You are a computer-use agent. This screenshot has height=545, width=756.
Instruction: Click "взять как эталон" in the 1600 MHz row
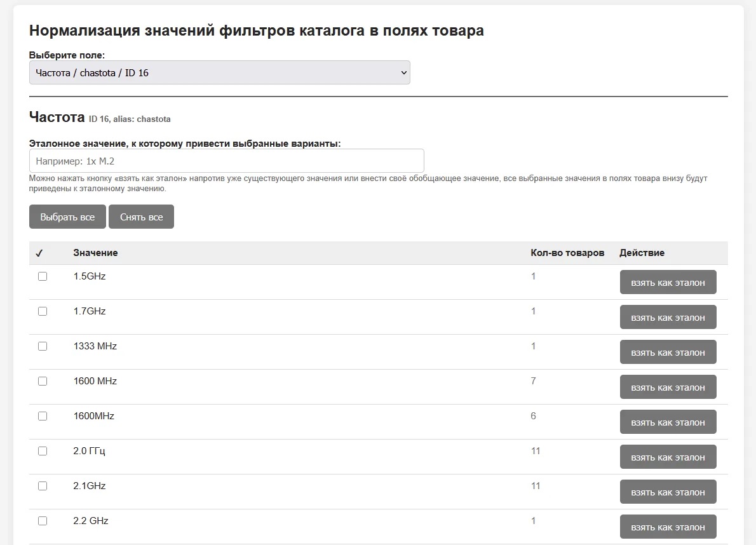click(668, 387)
